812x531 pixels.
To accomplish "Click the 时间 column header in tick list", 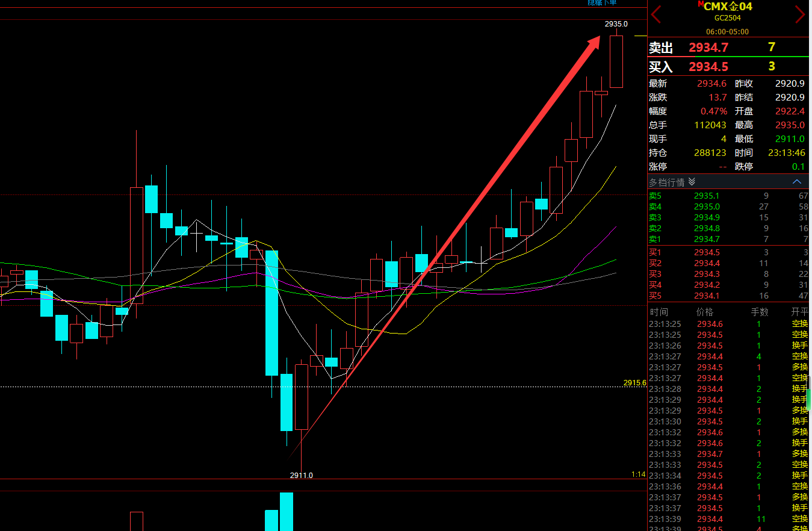I will 659,312.
